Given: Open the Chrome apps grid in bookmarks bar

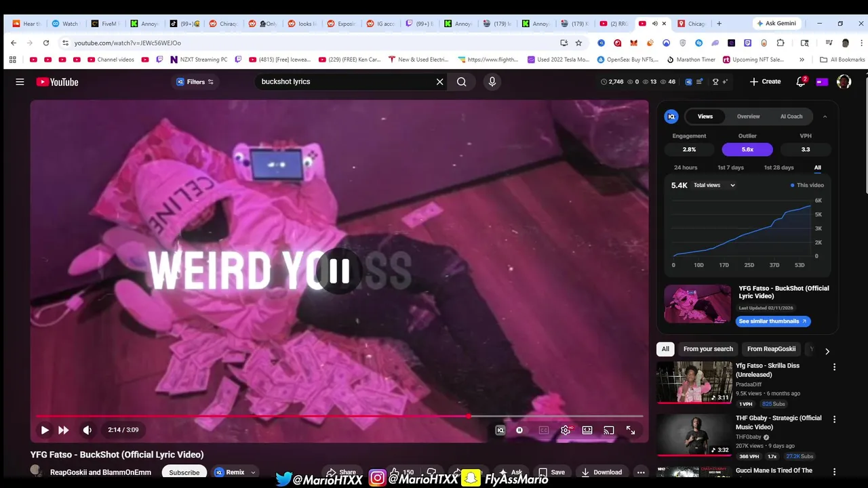Looking at the screenshot, I should click(x=12, y=60).
